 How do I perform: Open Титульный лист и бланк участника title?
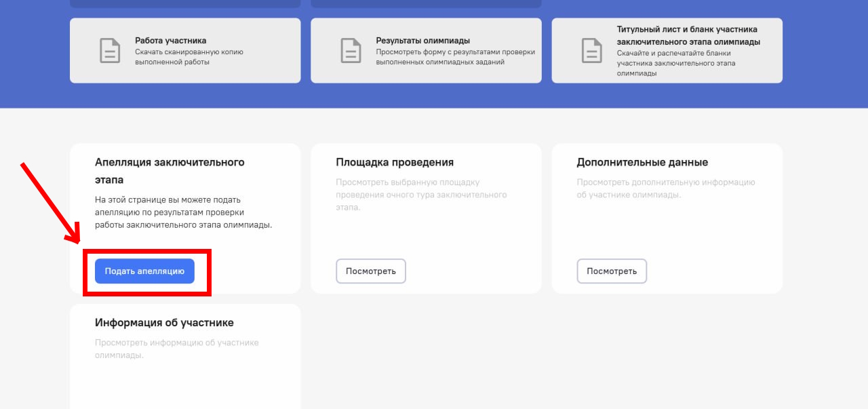point(688,35)
